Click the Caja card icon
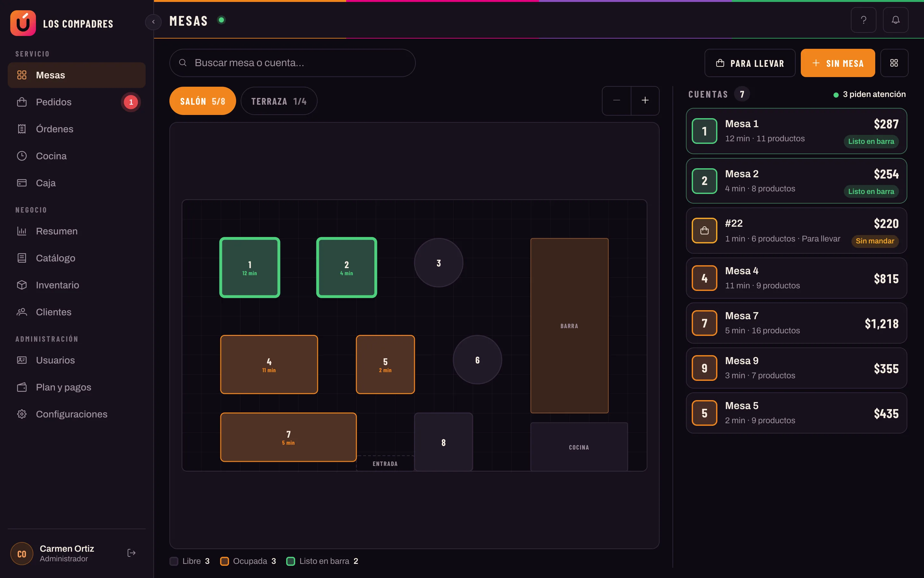Screen dimensions: 924x578 (x=22, y=183)
